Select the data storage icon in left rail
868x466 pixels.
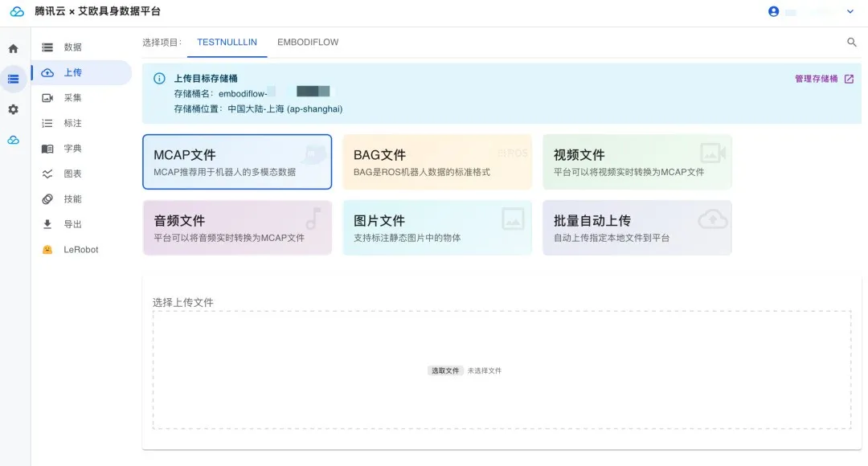click(14, 80)
